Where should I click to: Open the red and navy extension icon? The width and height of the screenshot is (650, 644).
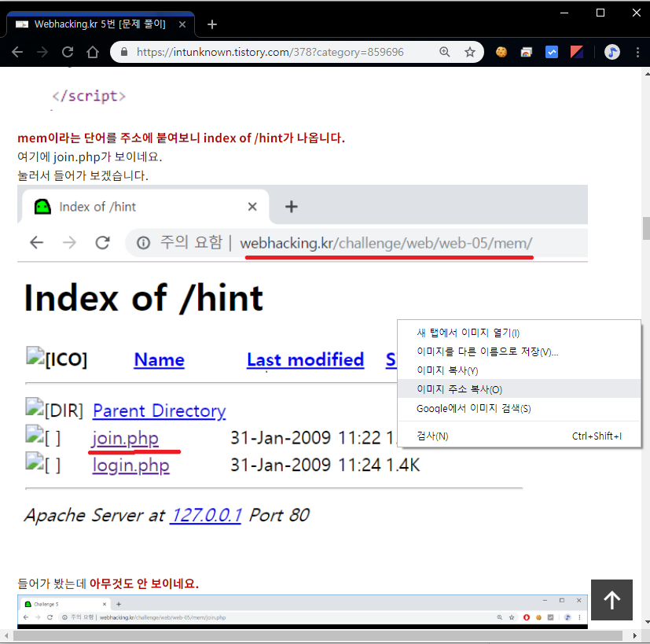coord(577,52)
